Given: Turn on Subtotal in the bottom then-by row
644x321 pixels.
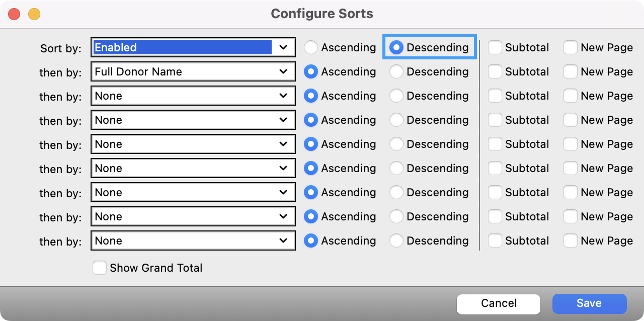Looking at the screenshot, I should pyautogui.click(x=495, y=240).
